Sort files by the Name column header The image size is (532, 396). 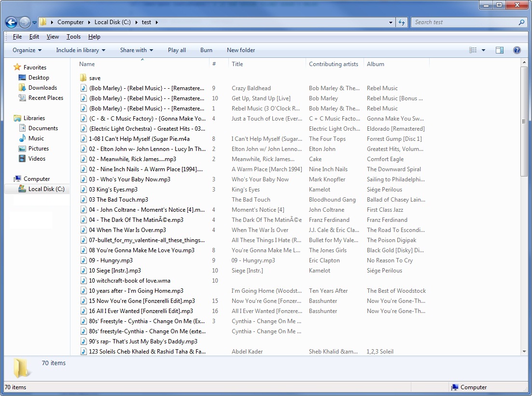tap(87, 64)
